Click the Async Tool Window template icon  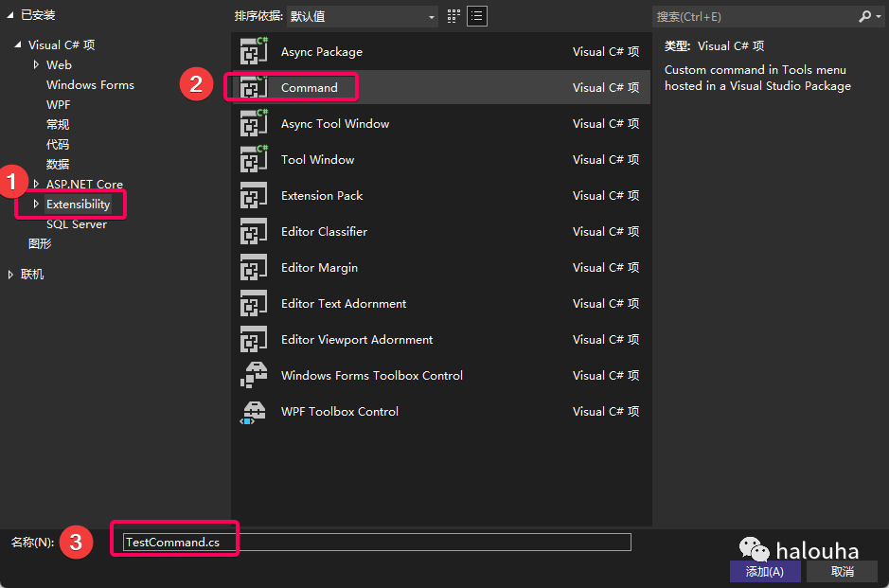tap(254, 123)
